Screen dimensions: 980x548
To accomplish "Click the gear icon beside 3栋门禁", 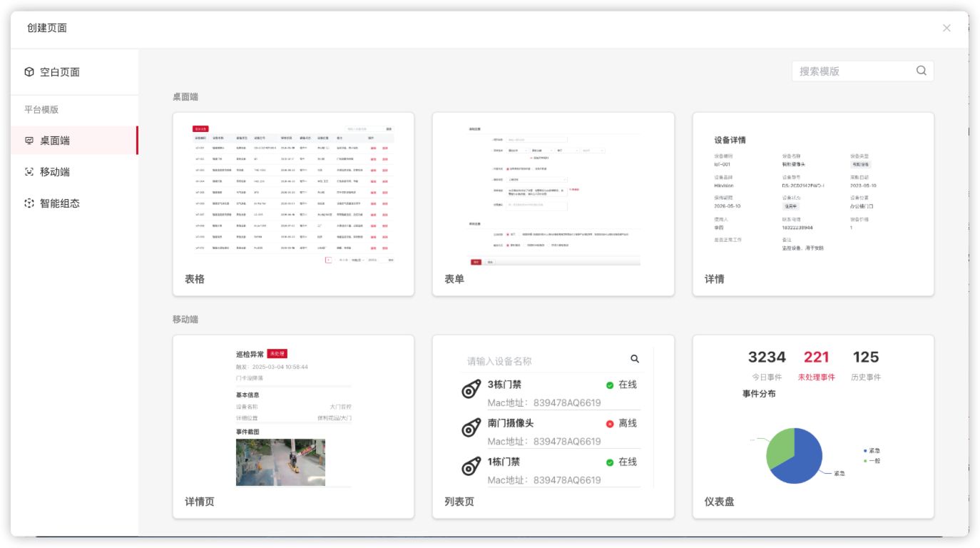I will click(x=471, y=390).
